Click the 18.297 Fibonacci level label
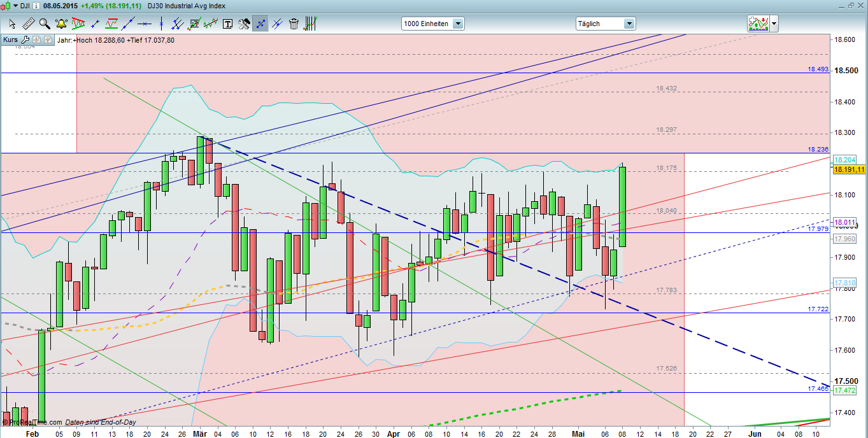 click(x=666, y=129)
